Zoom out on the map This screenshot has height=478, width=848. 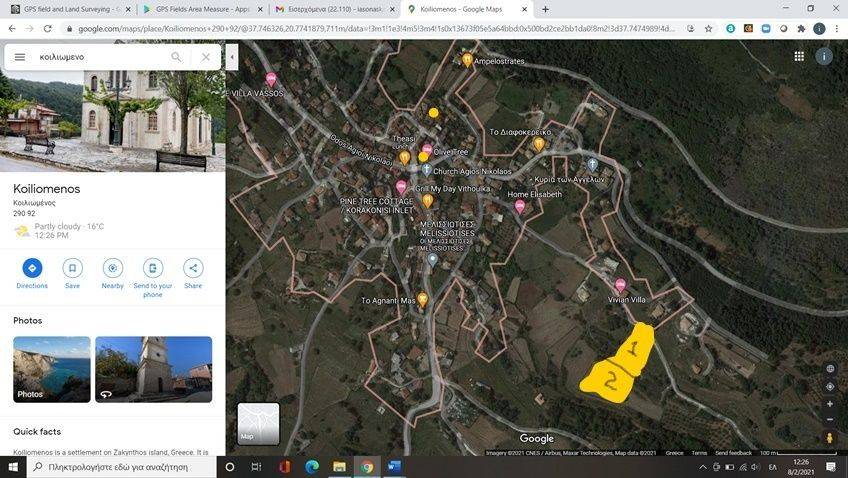830,419
